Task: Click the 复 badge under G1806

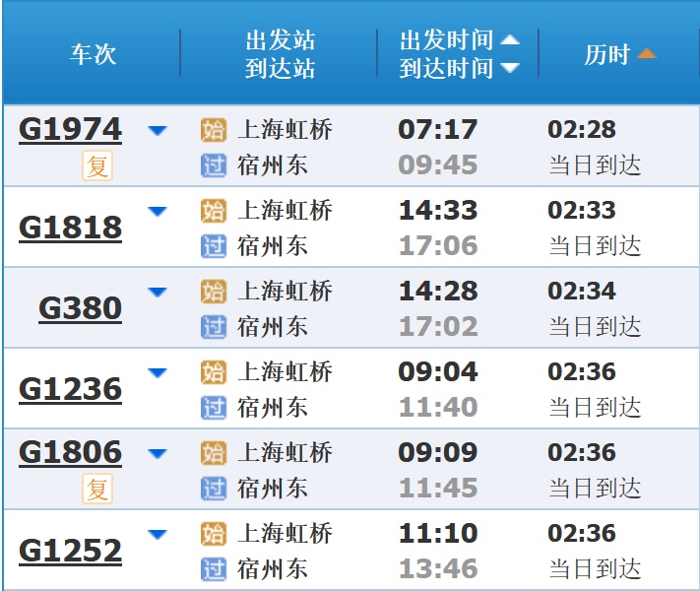Action: pyautogui.click(x=97, y=489)
